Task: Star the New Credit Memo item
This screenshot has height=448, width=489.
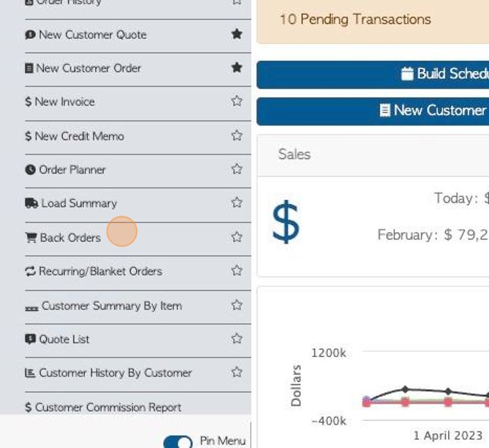Action: 237,136
